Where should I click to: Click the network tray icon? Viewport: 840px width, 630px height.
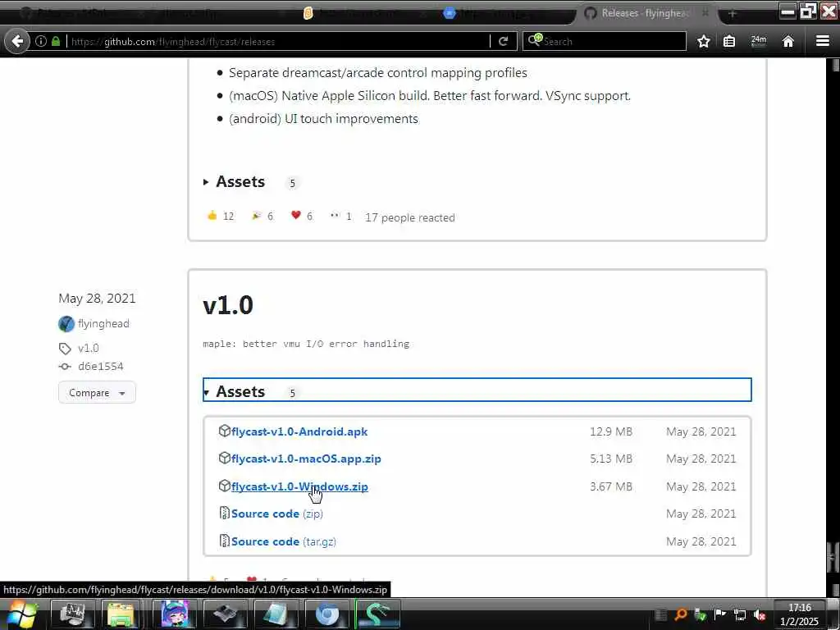(740, 614)
